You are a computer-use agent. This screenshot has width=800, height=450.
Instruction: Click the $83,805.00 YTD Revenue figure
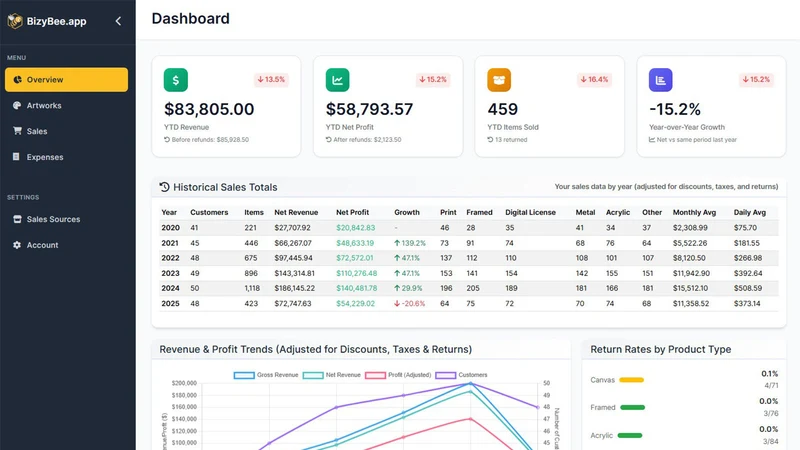(209, 109)
